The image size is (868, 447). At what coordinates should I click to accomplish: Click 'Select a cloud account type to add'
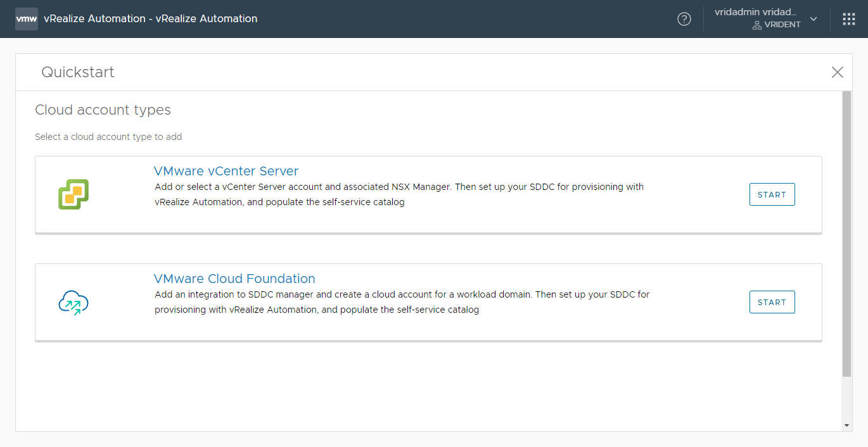click(x=108, y=137)
